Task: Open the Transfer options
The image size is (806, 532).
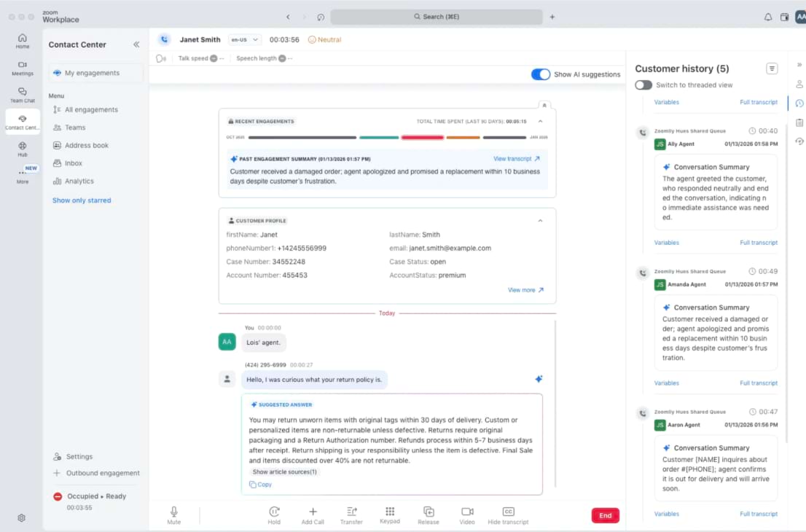Action: pyautogui.click(x=351, y=514)
